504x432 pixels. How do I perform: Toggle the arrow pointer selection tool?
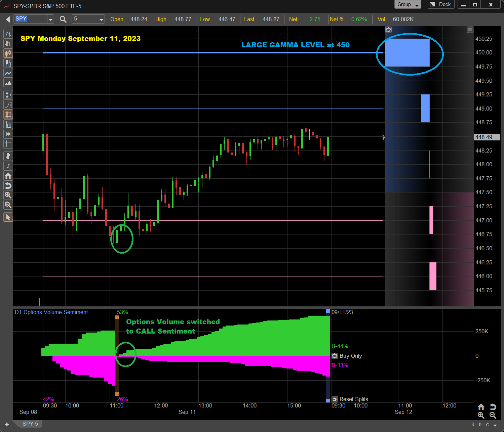click(x=8, y=217)
